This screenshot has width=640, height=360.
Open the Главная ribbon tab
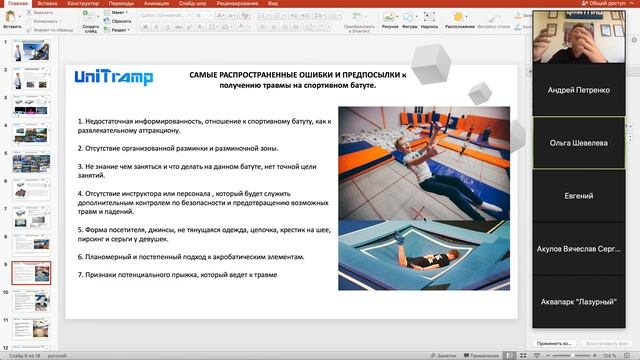[18, 3]
